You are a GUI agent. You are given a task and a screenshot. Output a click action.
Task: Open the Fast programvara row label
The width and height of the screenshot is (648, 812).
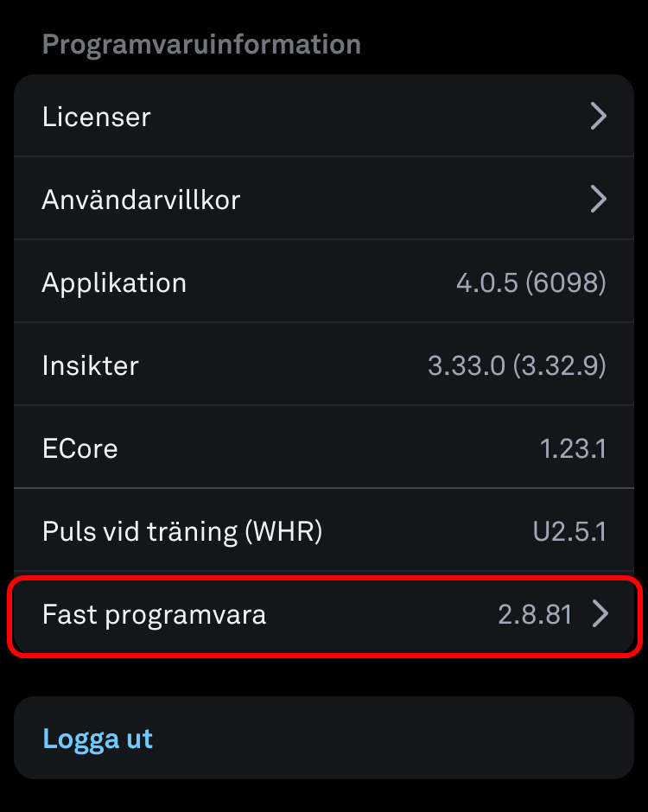(x=154, y=615)
